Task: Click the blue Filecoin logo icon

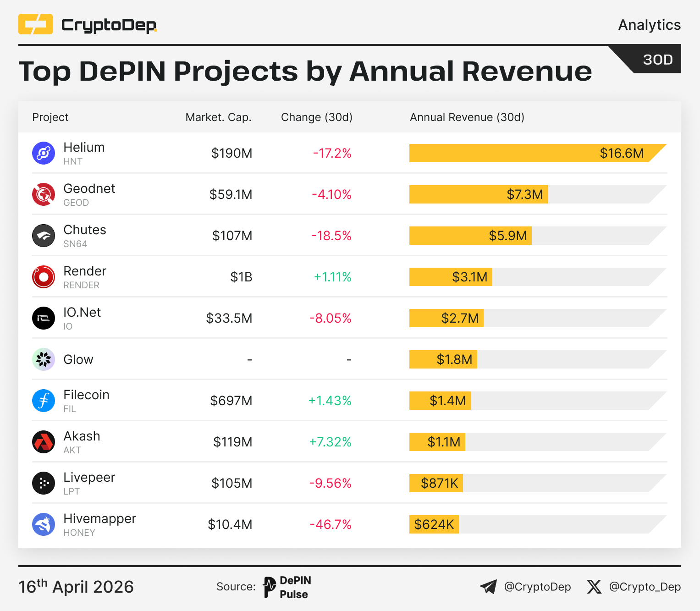Action: coord(44,401)
